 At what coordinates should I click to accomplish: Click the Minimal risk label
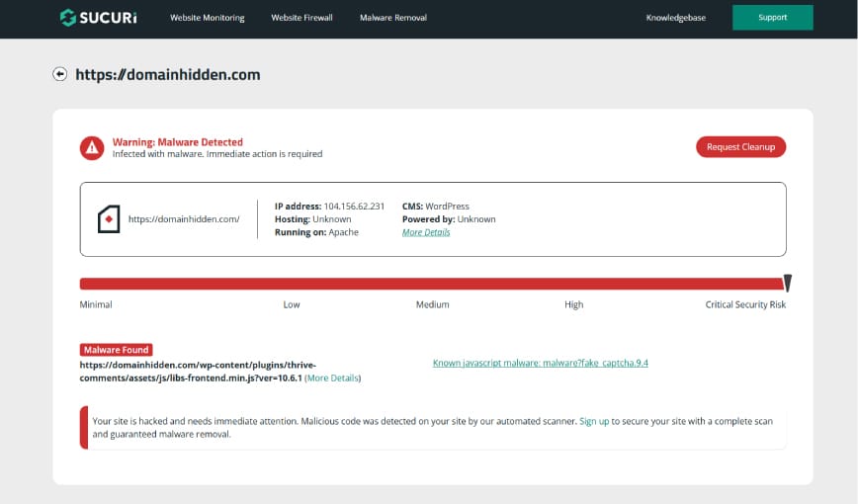click(96, 304)
